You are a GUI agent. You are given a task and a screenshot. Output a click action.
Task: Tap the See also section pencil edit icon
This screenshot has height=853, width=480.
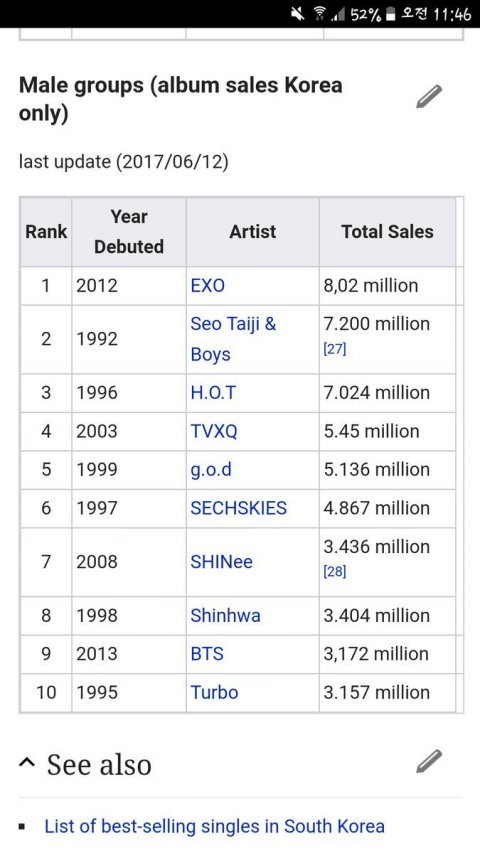[429, 761]
